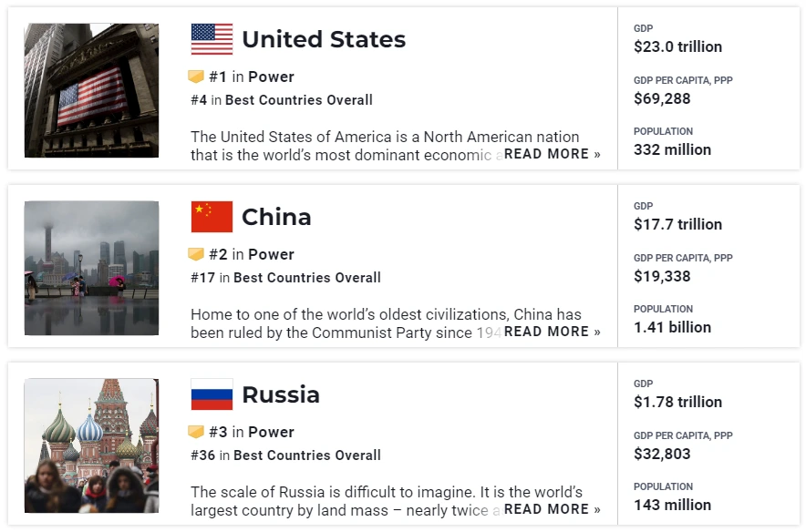Screen dimensions: 806x532
Task: Click the yellow badge beside #1 in Power
Action: [x=196, y=77]
